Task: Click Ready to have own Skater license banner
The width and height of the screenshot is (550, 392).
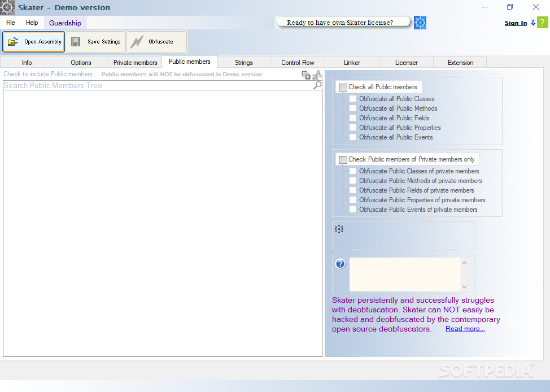Action: (343, 22)
